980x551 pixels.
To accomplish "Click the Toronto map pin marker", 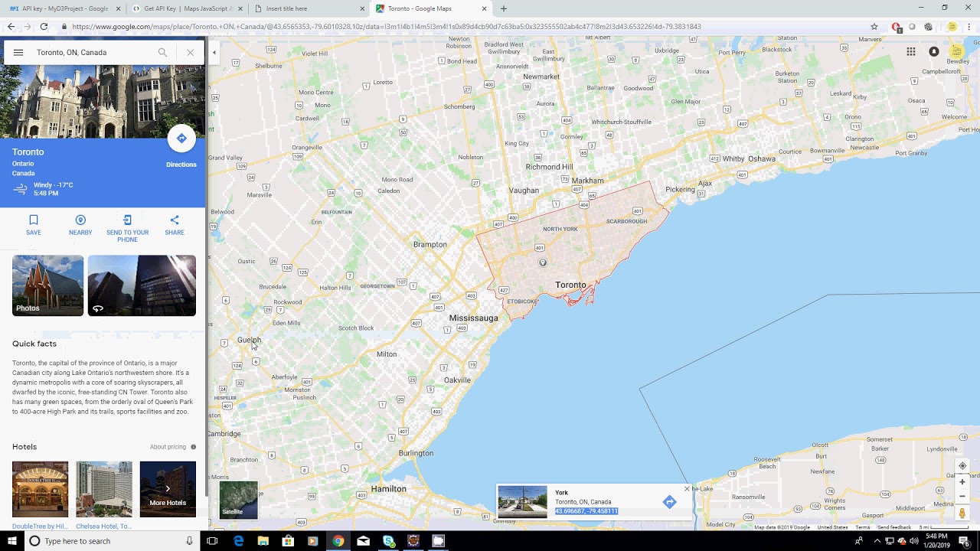I will 543,262.
